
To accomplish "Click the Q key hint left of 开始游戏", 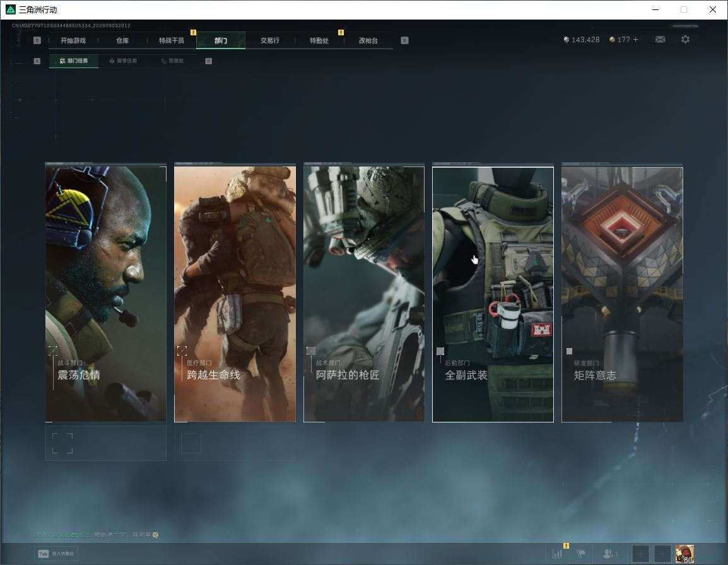I will point(37,40).
